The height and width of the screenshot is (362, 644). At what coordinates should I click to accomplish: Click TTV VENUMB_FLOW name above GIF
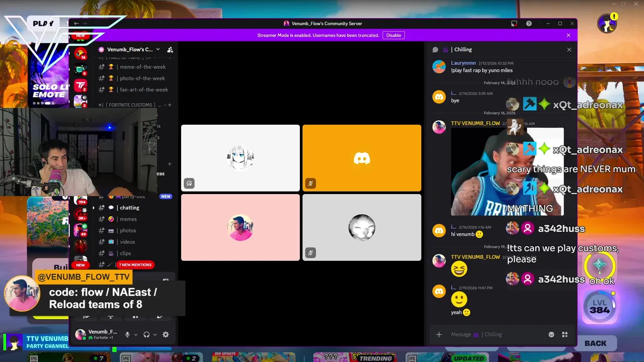pyautogui.click(x=475, y=123)
